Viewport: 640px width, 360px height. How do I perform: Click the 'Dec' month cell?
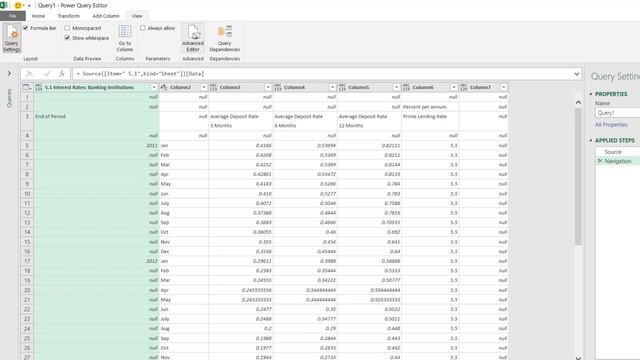click(x=184, y=251)
